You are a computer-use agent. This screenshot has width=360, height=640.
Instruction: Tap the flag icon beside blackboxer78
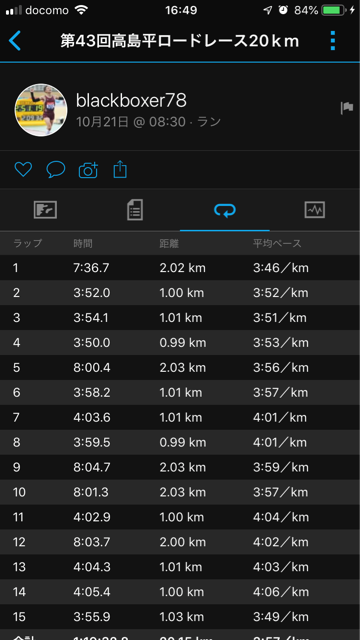point(347,108)
